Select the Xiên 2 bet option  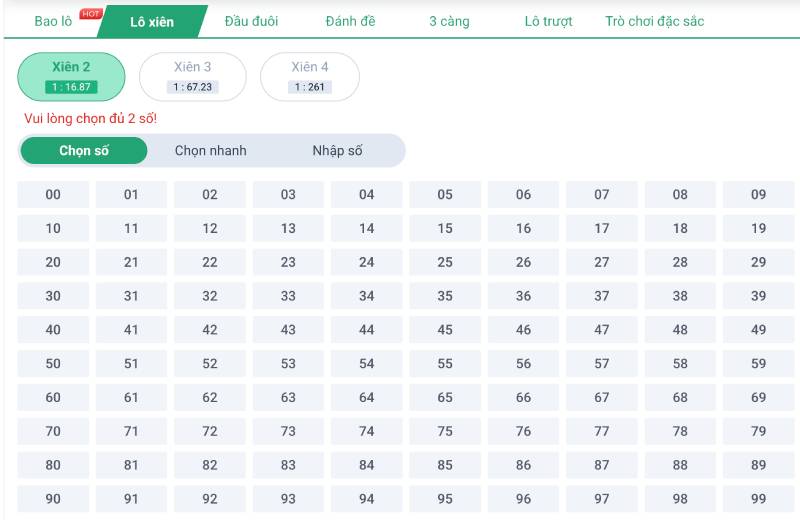coord(72,76)
